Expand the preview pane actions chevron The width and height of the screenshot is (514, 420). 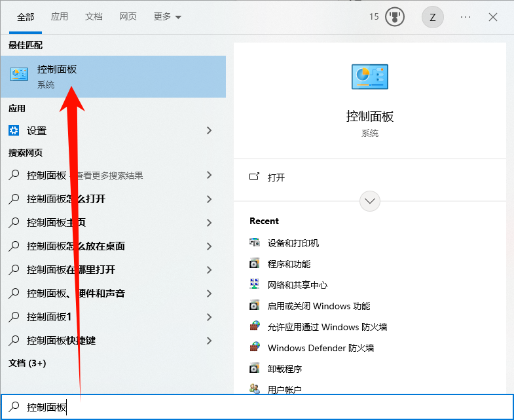370,201
